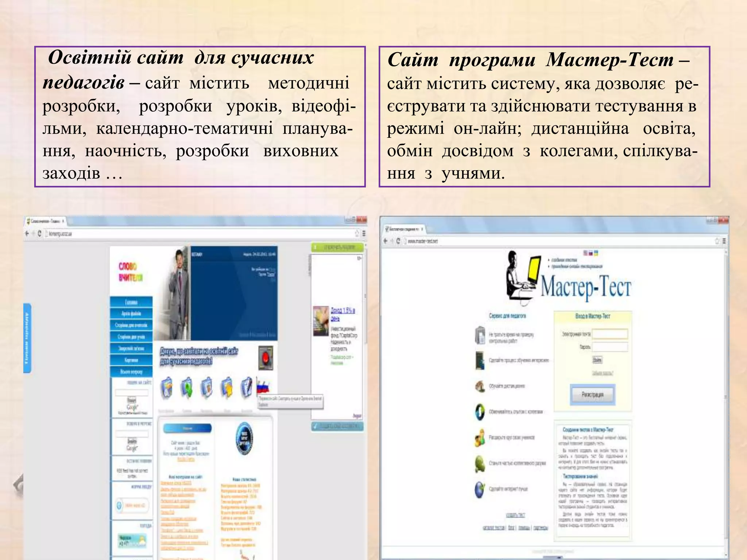Click distance-teaching icon on Мастер-Тест
The height and width of the screenshot is (560, 747).
point(480,386)
